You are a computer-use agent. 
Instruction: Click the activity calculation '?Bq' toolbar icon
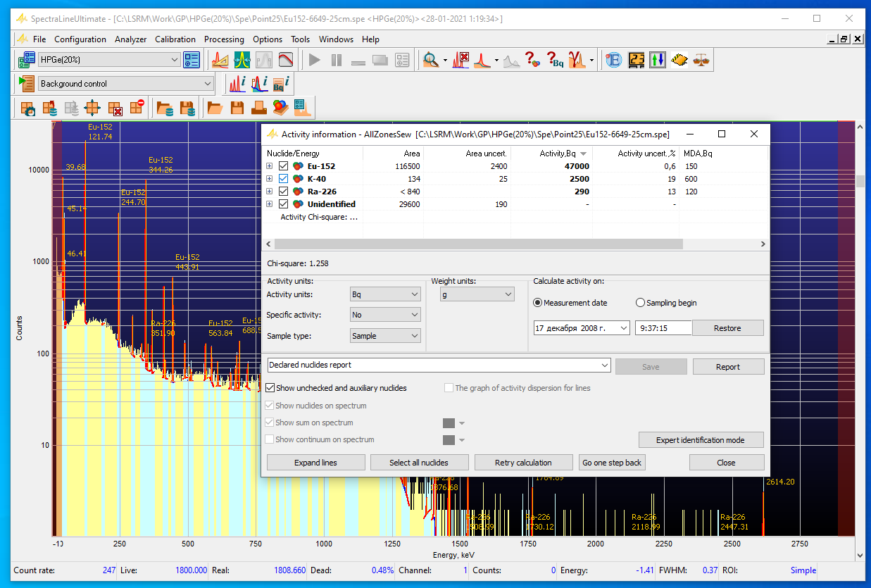[x=556, y=61]
